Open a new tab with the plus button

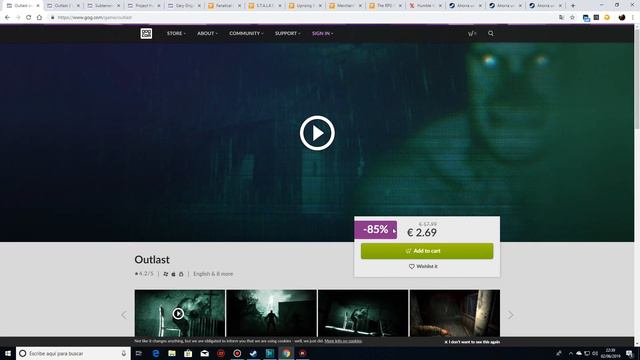573,6
